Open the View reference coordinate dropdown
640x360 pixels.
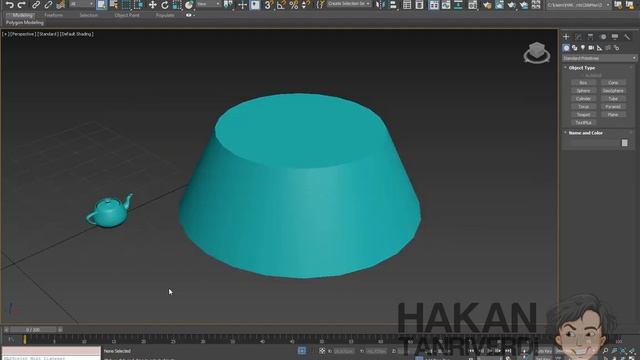point(208,4)
